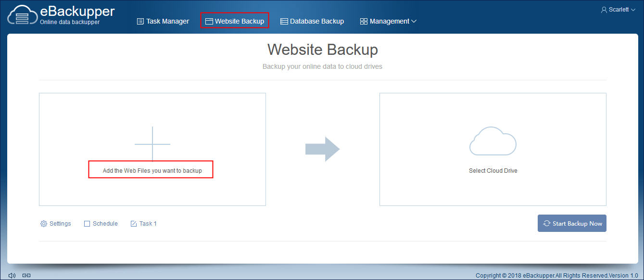Click the Task 1 edit pencil icon

[134, 224]
